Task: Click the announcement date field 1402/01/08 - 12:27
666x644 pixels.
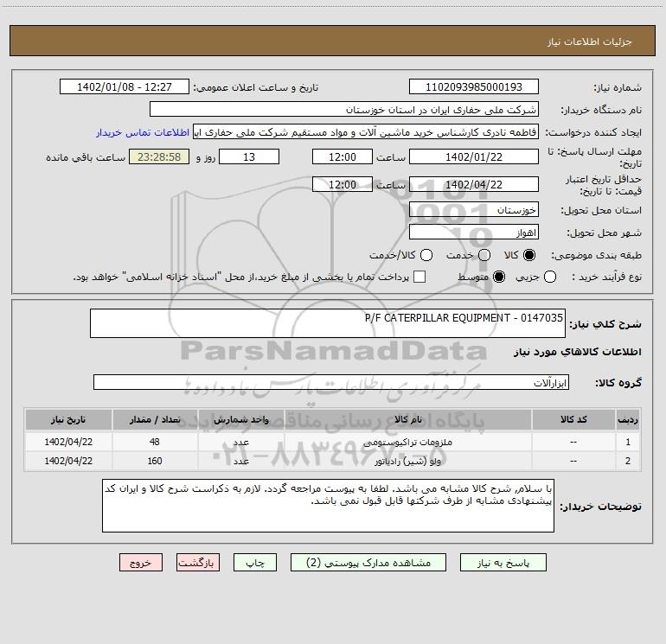Action: 125,87
